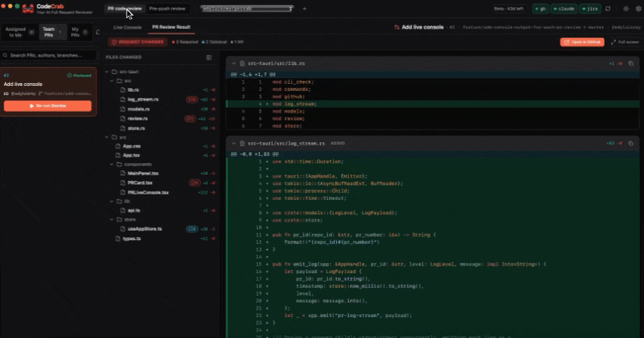The image size is (644, 338).
Task: Click the src-tauri folder icon
Action: pyautogui.click(x=115, y=71)
